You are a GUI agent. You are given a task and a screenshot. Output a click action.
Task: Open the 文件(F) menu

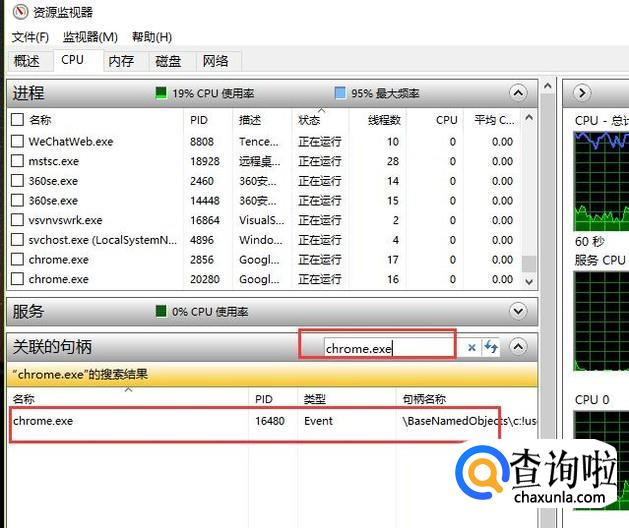[x=30, y=37]
